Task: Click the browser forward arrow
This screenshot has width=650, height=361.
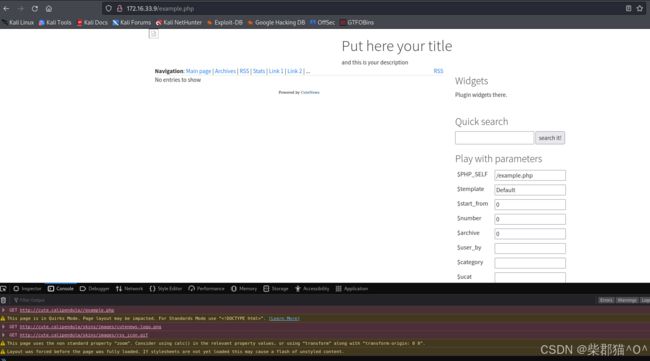Action: [21, 8]
